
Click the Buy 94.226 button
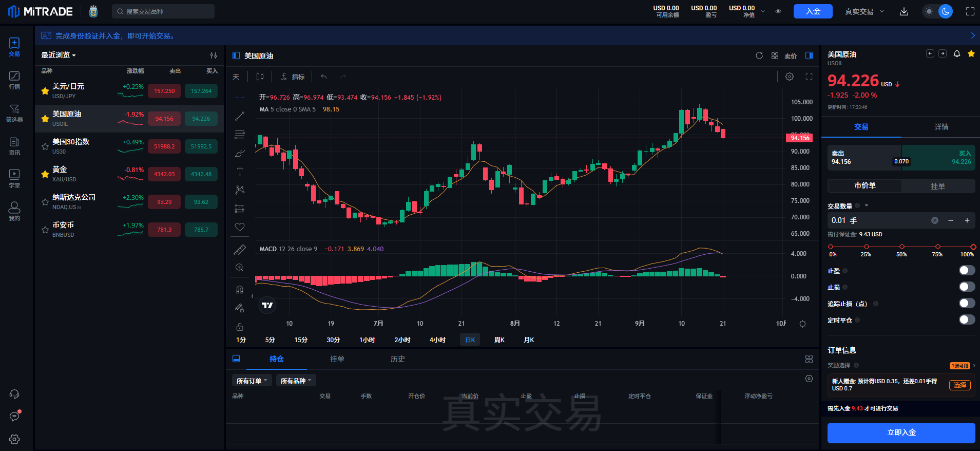pos(938,158)
